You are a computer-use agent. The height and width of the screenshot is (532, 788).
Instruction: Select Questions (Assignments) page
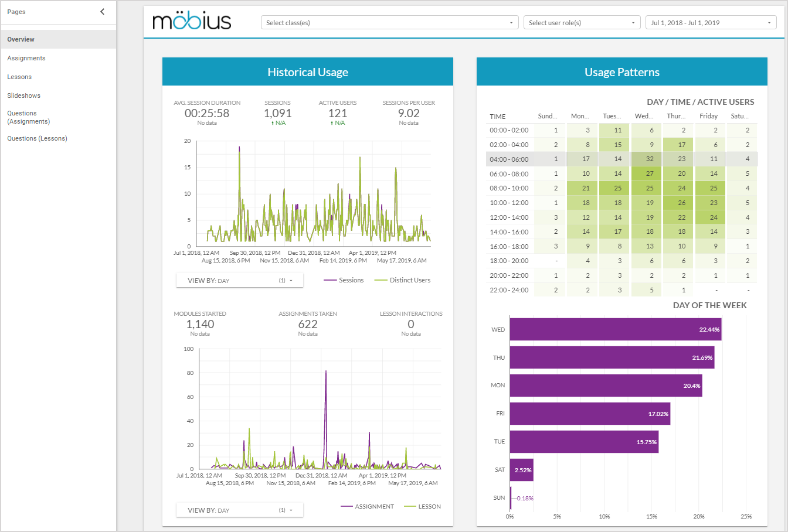point(29,117)
